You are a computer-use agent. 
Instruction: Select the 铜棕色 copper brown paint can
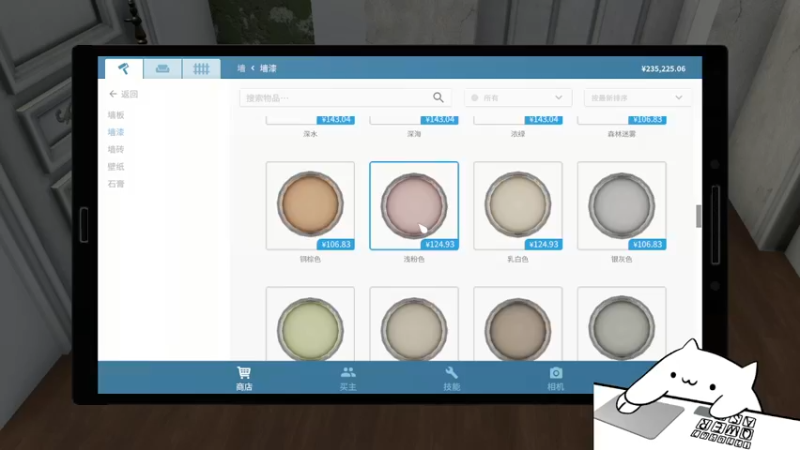pos(310,206)
